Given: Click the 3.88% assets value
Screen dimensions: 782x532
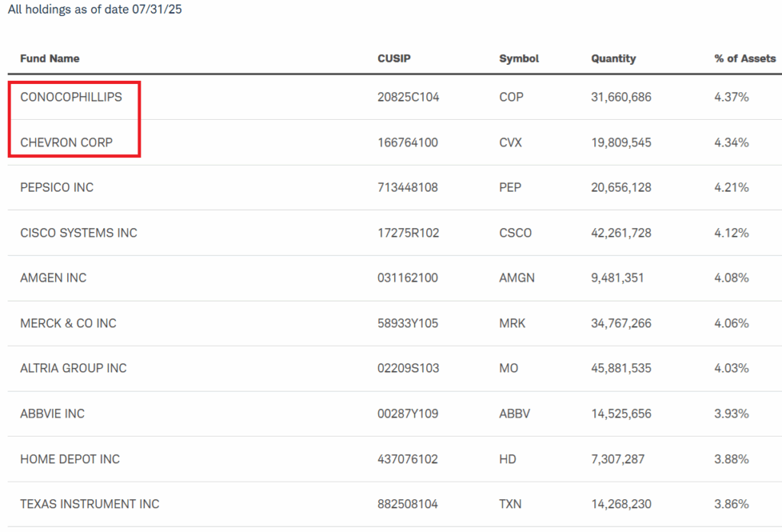Looking at the screenshot, I should point(732,459).
